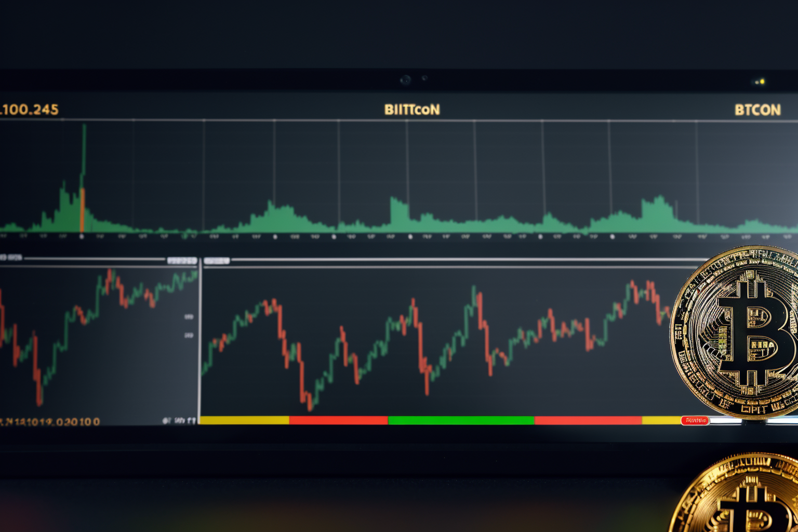The height and width of the screenshot is (532, 798).
Task: Select the green segment of the colored bar
Action: pos(461,420)
